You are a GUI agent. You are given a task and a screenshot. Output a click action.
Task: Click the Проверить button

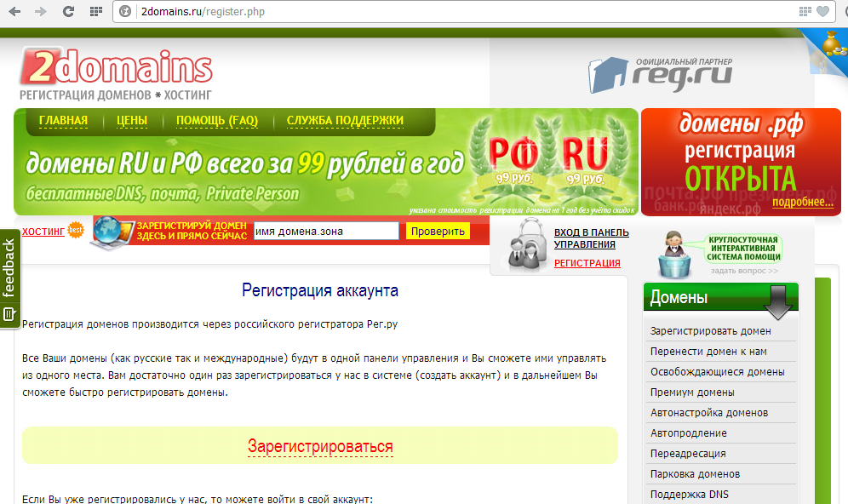tap(438, 232)
